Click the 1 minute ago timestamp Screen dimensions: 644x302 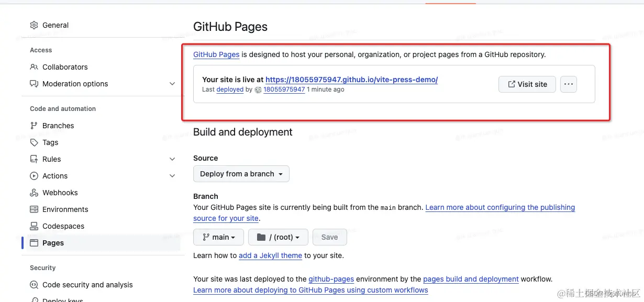326,90
